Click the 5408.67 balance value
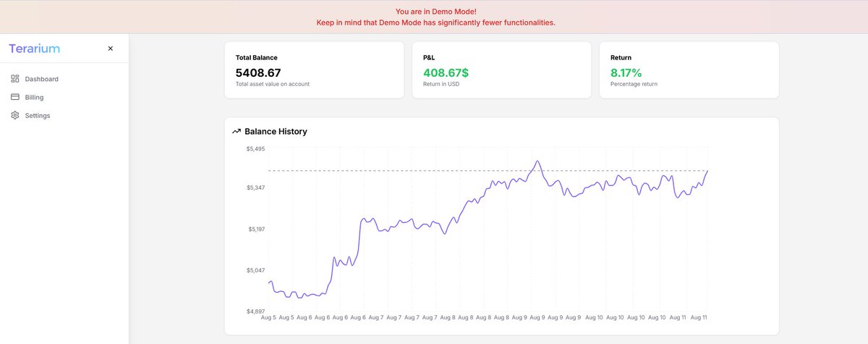The width and height of the screenshot is (868, 344). [258, 72]
